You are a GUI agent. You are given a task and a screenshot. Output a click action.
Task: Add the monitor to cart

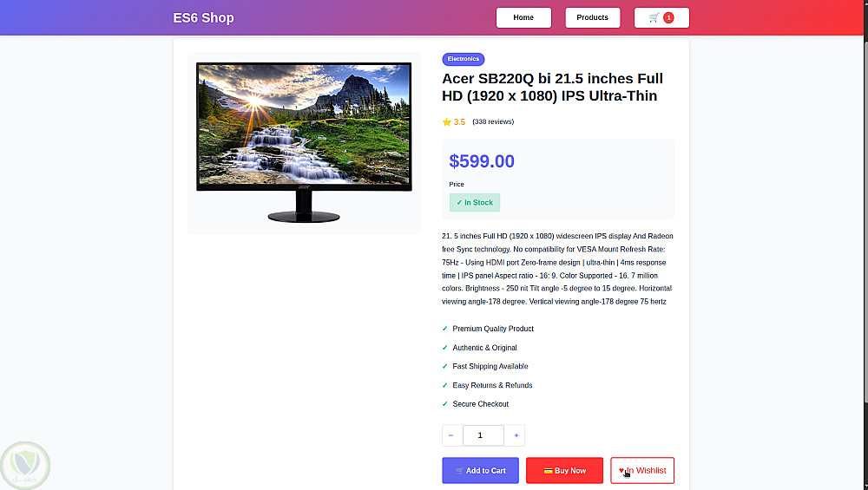[x=481, y=471]
